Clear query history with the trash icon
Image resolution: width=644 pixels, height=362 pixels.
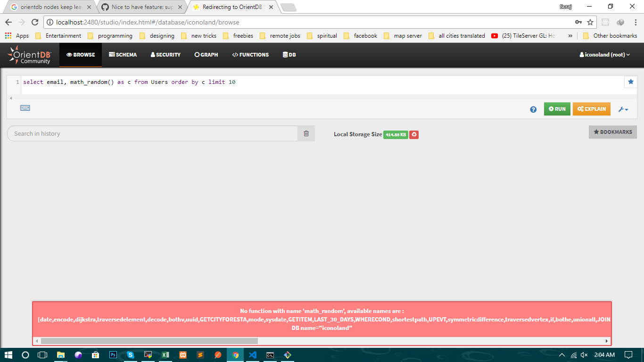pos(305,133)
